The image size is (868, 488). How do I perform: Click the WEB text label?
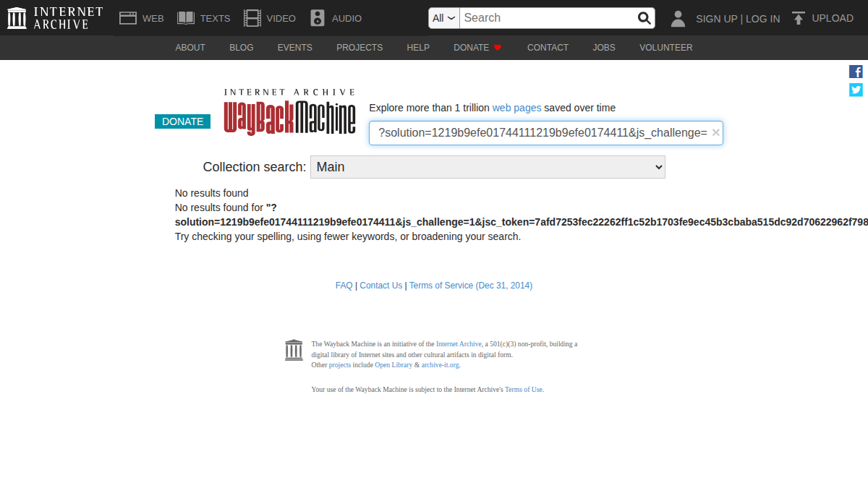(153, 19)
